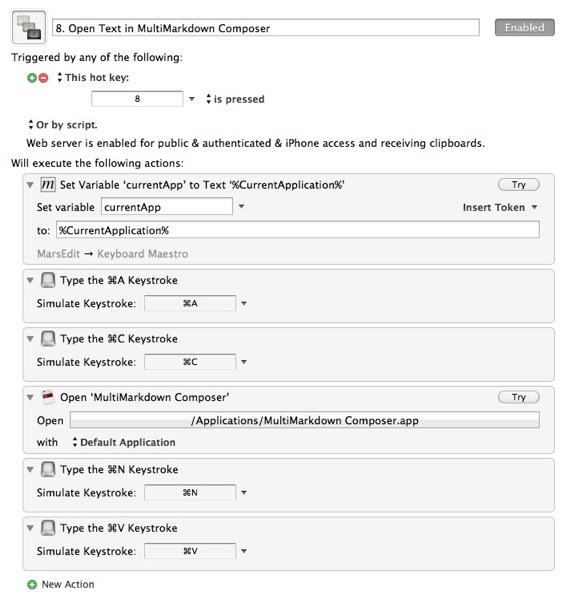Click the ⌘V keystroke action's keyboard icon
Image resolution: width=563 pixels, height=600 pixels.
48,528
